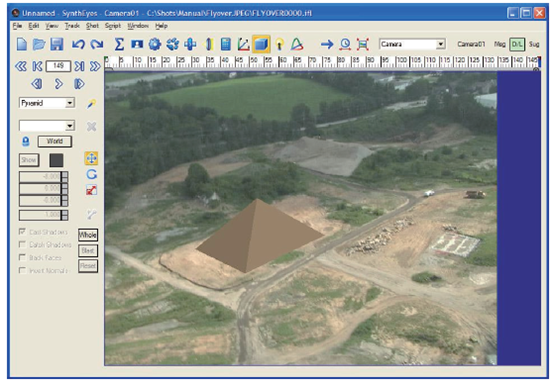Open the Coordinate System axes icon
The height and width of the screenshot is (383, 554).
[243, 45]
